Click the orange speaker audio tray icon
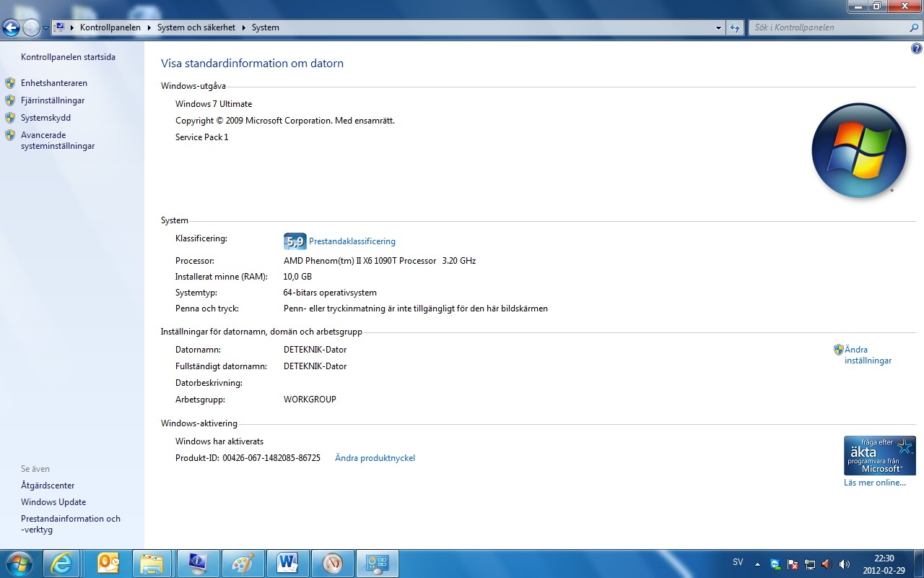The image size is (924, 578). 827,564
